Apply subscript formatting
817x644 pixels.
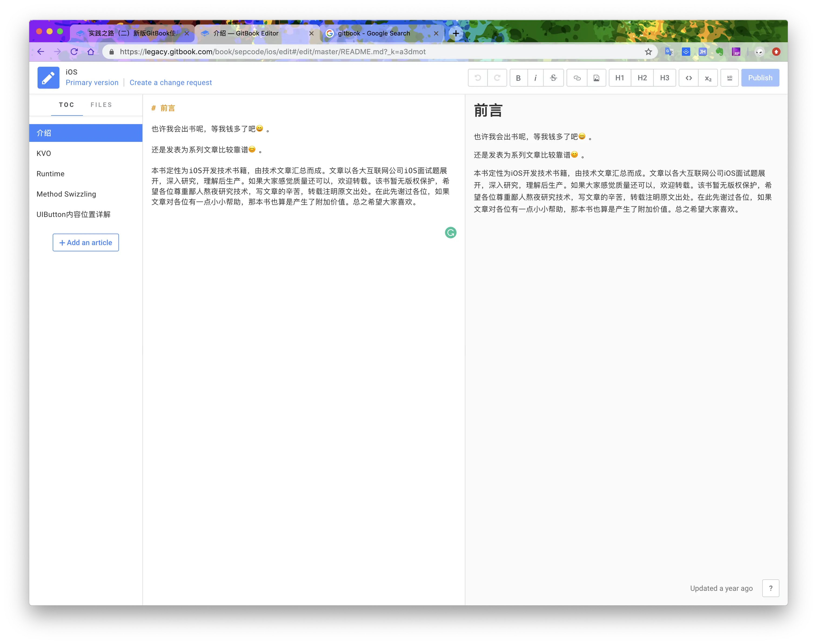click(708, 78)
